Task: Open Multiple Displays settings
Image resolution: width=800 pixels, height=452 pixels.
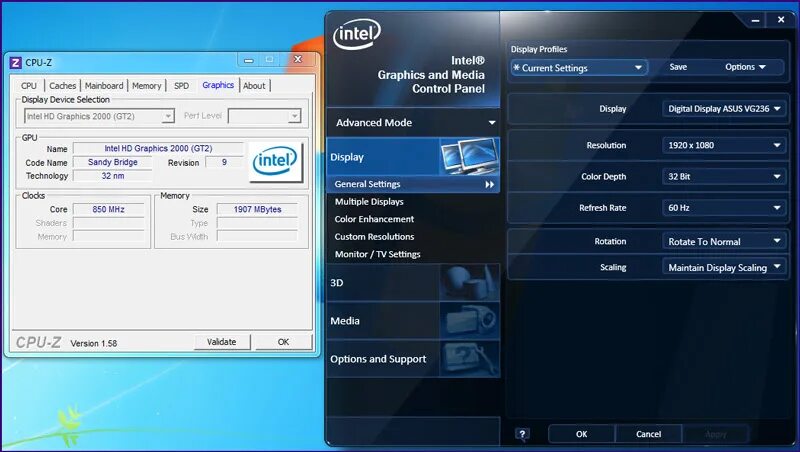Action: click(369, 202)
